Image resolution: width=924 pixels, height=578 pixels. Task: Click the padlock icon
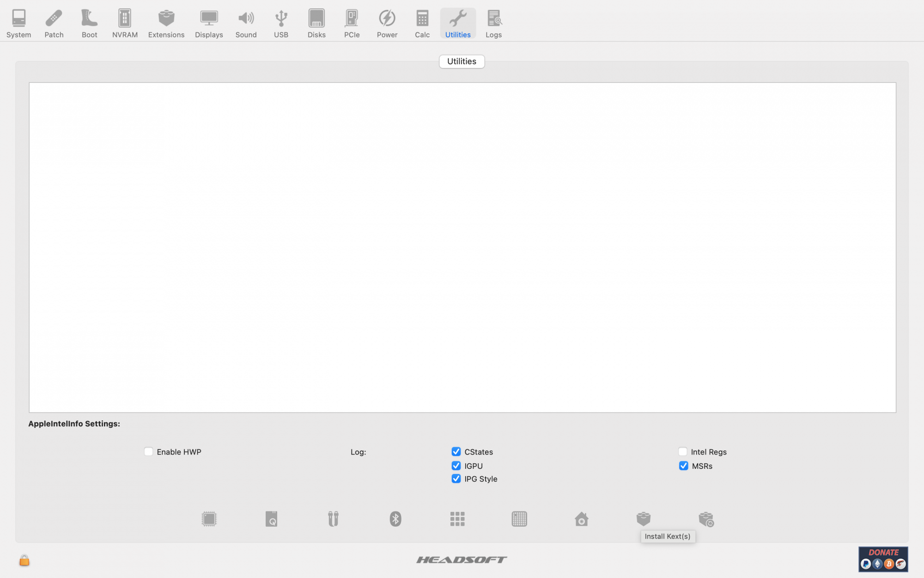click(24, 560)
